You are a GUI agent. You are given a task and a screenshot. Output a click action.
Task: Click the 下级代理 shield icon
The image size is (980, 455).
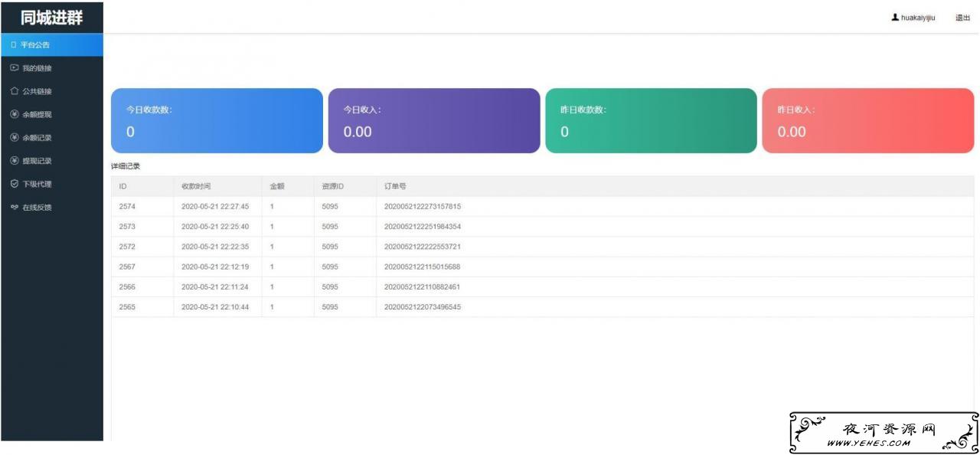(14, 184)
